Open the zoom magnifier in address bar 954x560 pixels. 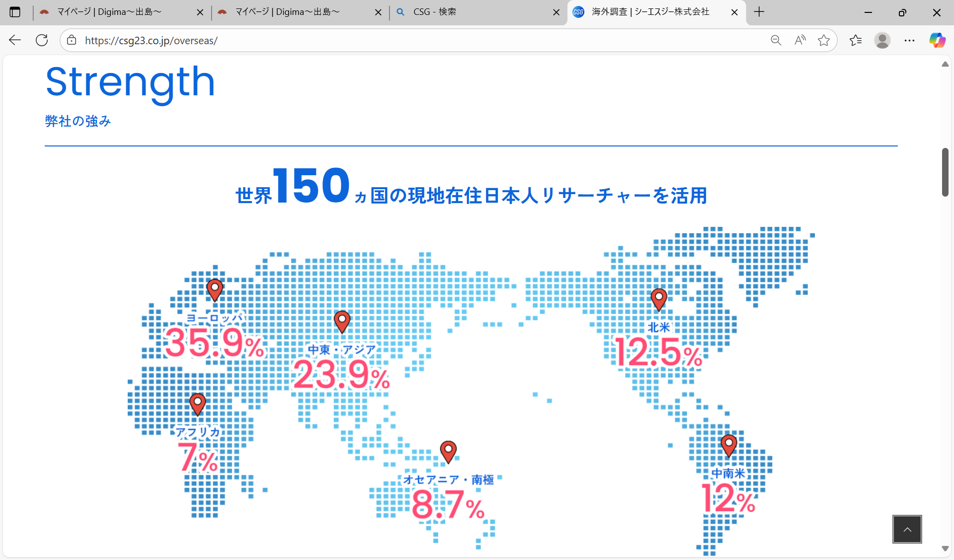(776, 40)
